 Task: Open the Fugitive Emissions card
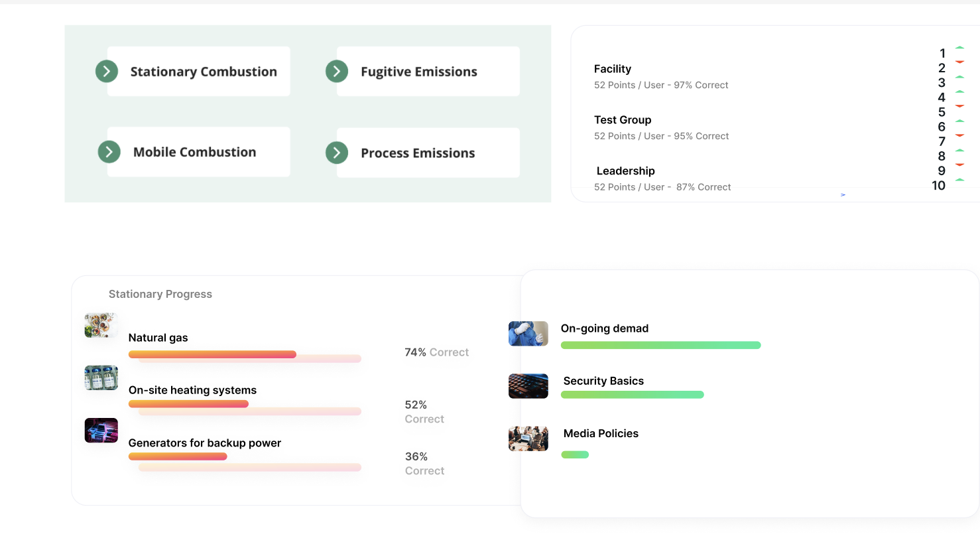[x=430, y=72]
